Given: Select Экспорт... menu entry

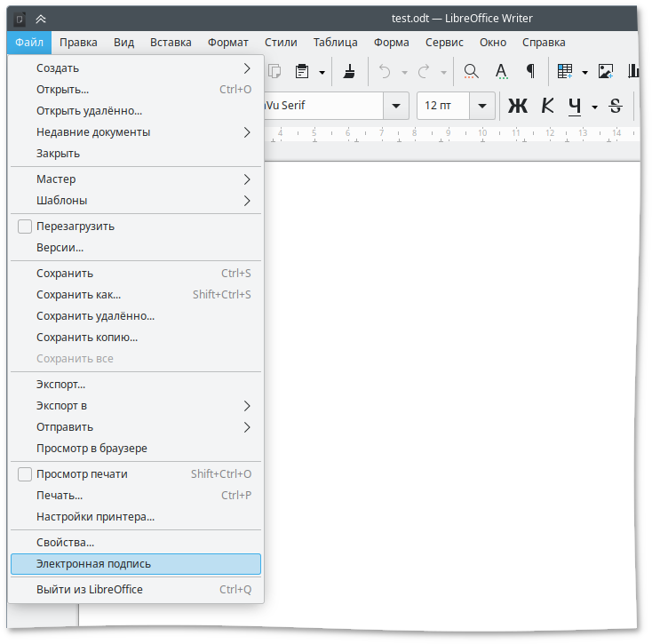Looking at the screenshot, I should click(x=136, y=385).
